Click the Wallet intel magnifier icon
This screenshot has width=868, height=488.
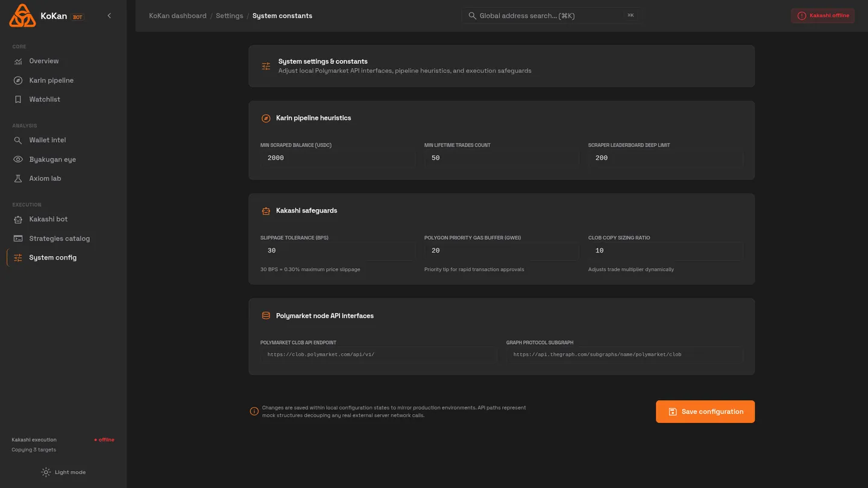click(x=18, y=140)
